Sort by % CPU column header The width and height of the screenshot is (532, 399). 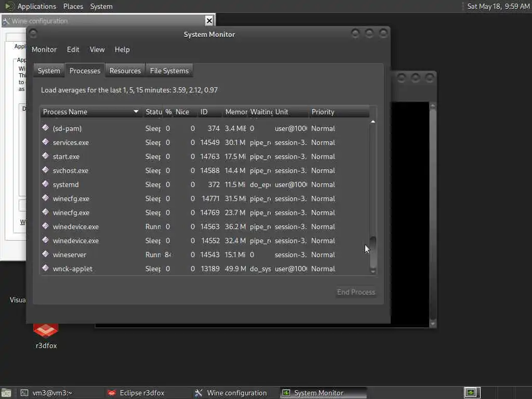168,112
